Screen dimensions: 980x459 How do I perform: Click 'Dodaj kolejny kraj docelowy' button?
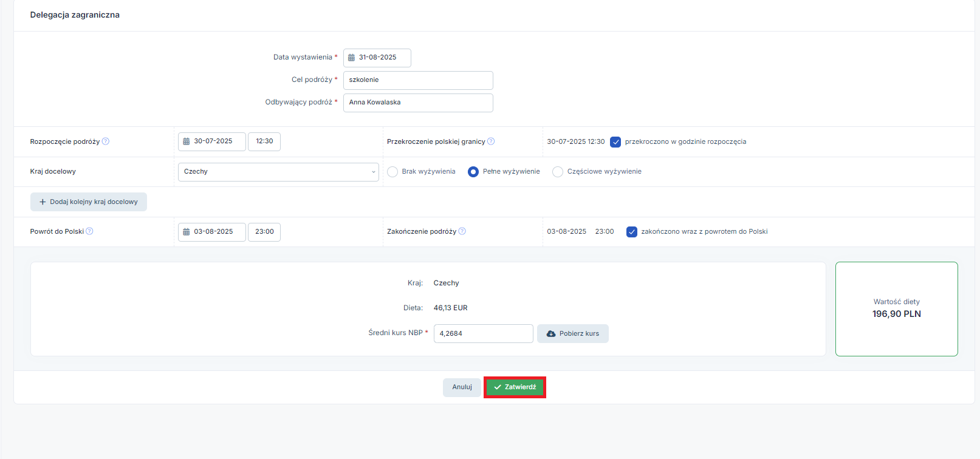click(x=89, y=202)
